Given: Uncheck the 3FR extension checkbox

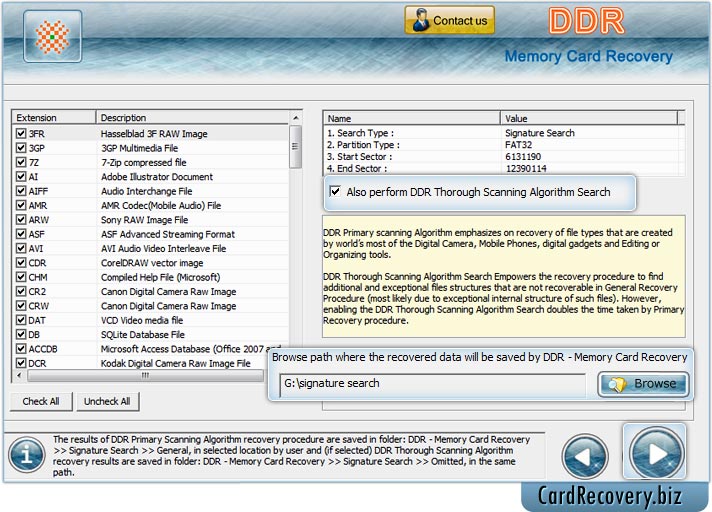Looking at the screenshot, I should point(21,133).
